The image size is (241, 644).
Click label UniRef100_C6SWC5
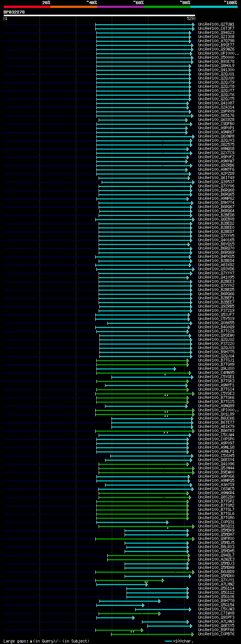pos(216,489)
